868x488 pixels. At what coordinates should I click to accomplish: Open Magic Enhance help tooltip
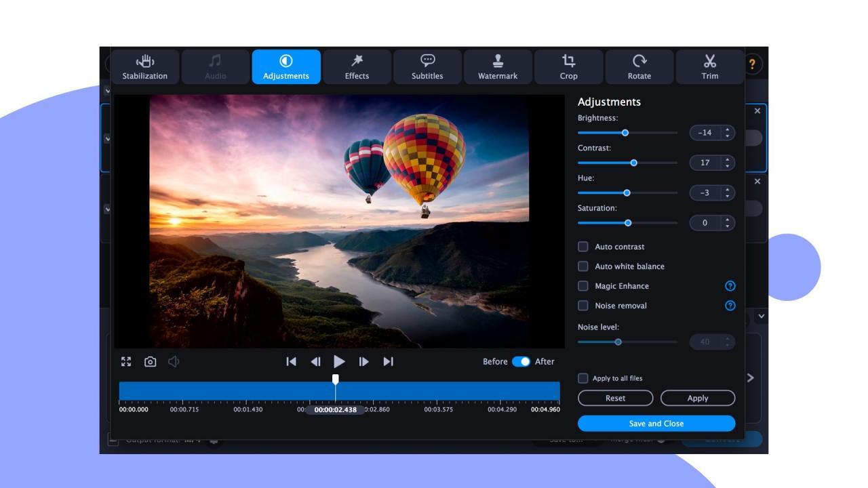(730, 285)
